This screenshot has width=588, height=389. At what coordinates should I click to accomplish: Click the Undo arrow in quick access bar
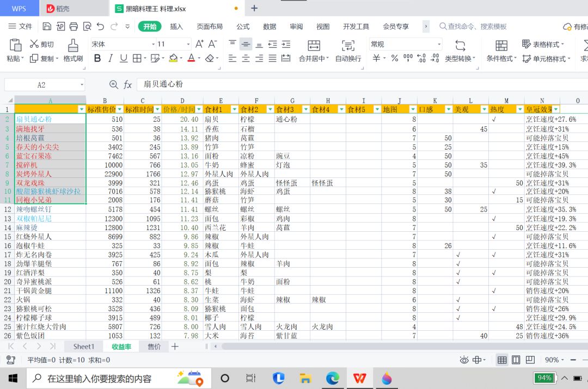[100, 26]
